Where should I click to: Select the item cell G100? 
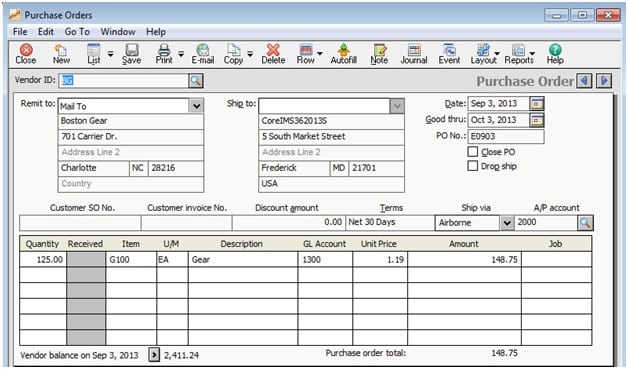(x=131, y=260)
